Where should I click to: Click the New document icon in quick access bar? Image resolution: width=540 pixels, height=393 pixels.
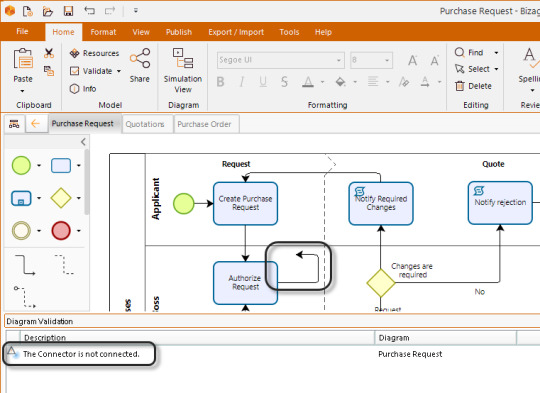28,11
